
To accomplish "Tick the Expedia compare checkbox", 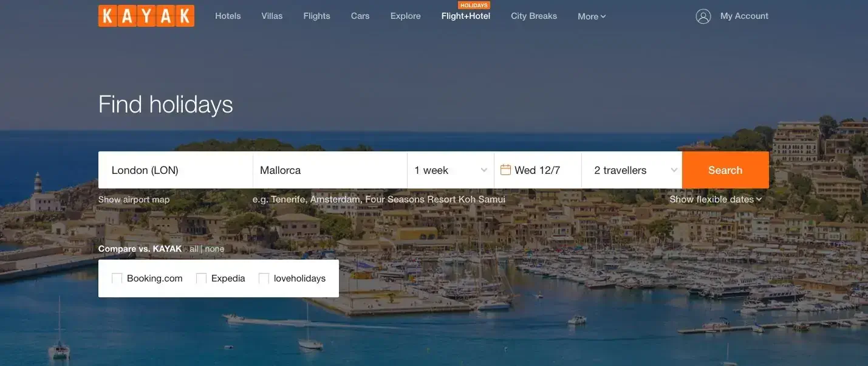I will (x=202, y=278).
